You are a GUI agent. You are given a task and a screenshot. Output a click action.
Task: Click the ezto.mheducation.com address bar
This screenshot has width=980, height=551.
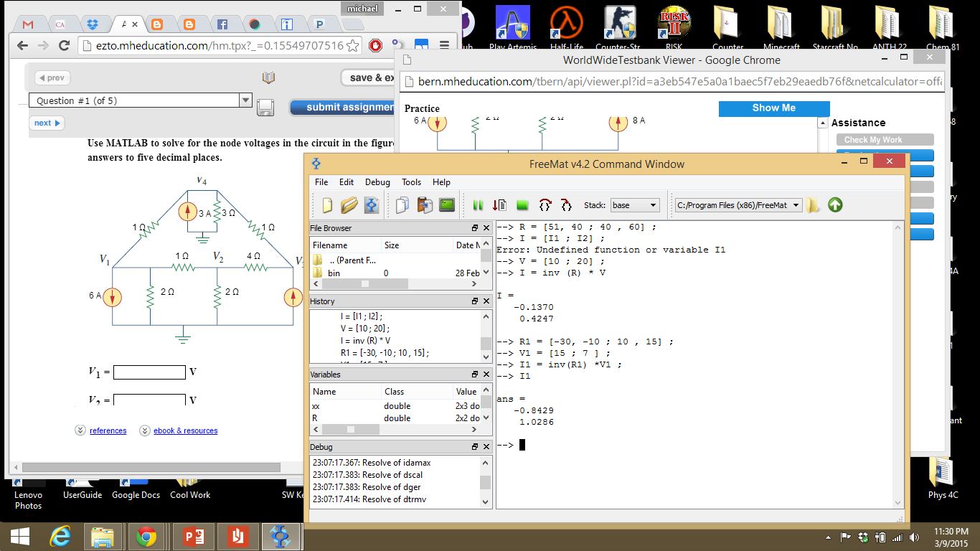[220, 45]
